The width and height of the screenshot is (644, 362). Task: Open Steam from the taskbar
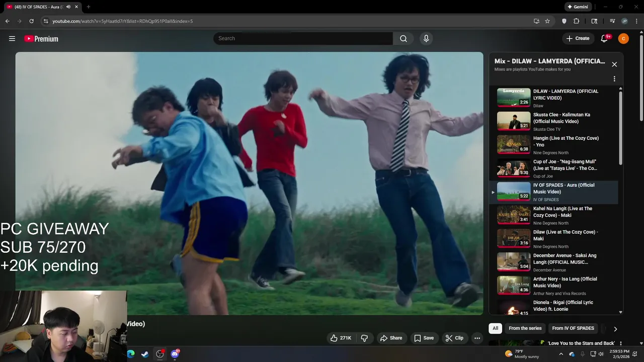(145, 354)
